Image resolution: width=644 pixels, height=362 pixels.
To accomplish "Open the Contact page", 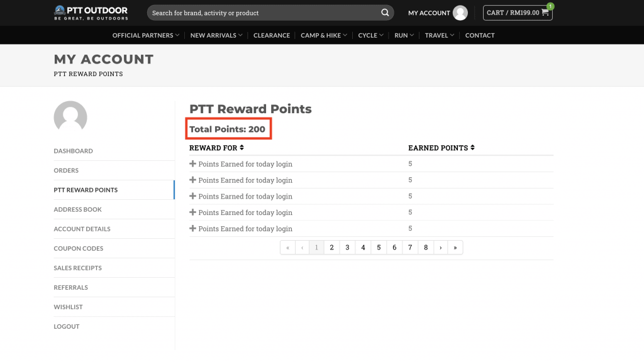I will tap(480, 35).
